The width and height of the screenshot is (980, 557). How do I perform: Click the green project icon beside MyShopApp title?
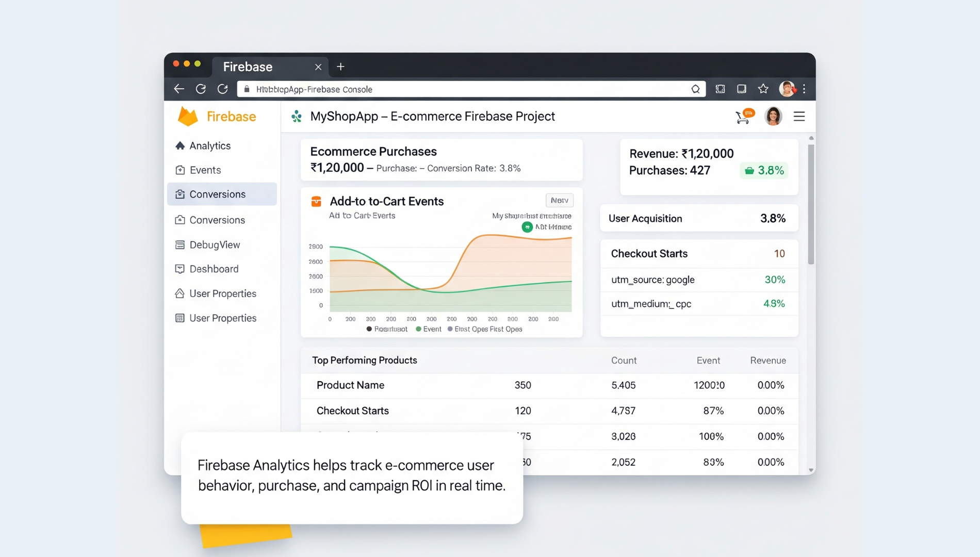297,117
